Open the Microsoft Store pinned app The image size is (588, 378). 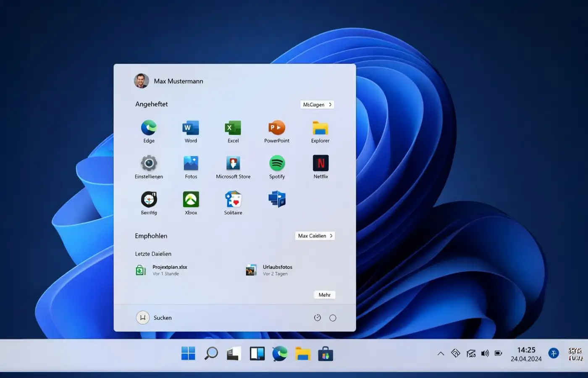pos(233,163)
